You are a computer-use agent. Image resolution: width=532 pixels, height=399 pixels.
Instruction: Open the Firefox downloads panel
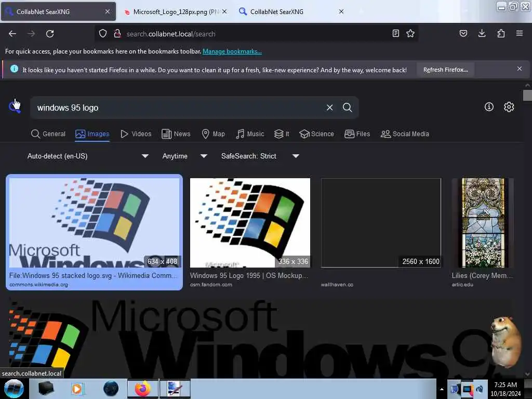pos(482,33)
